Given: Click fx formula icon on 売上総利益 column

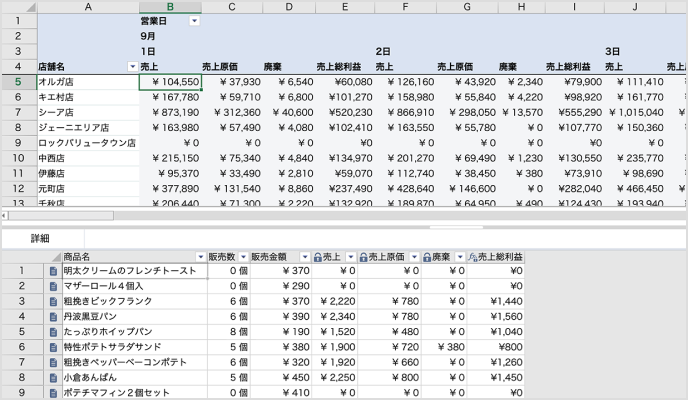Looking at the screenshot, I should (472, 257).
